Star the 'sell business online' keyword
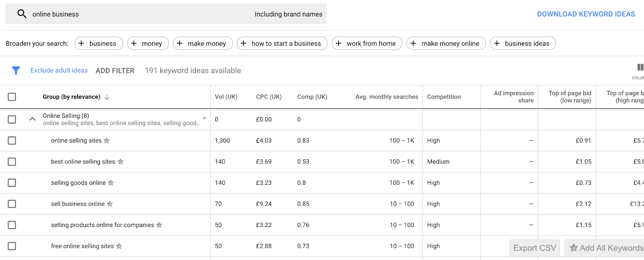 [110, 204]
